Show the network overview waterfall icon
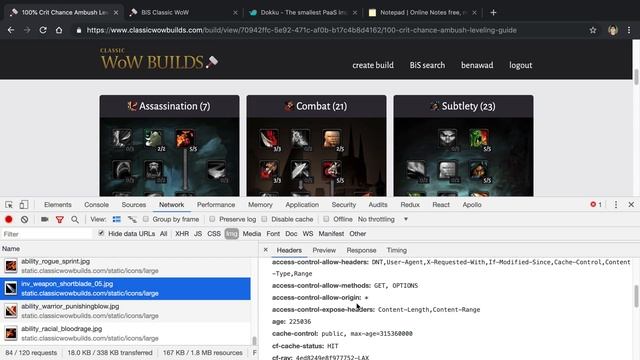Viewport: 640px width, 360px height. pyautogui.click(x=132, y=219)
